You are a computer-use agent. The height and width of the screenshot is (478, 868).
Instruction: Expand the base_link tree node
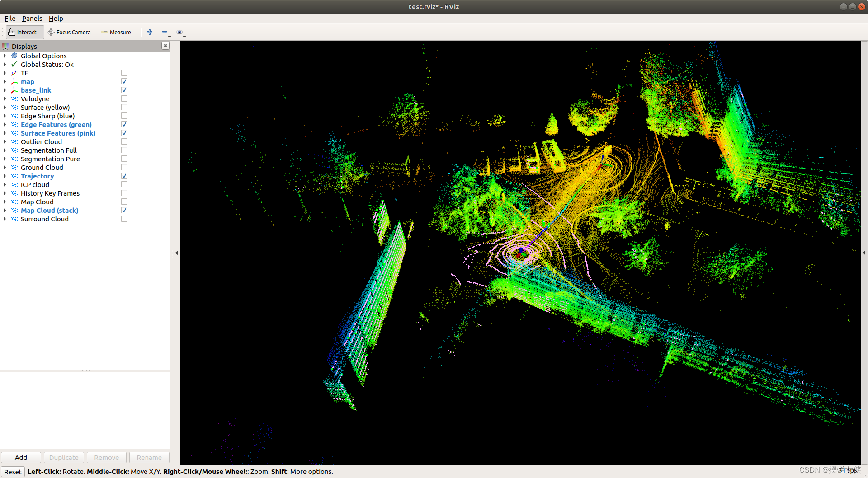click(5, 90)
